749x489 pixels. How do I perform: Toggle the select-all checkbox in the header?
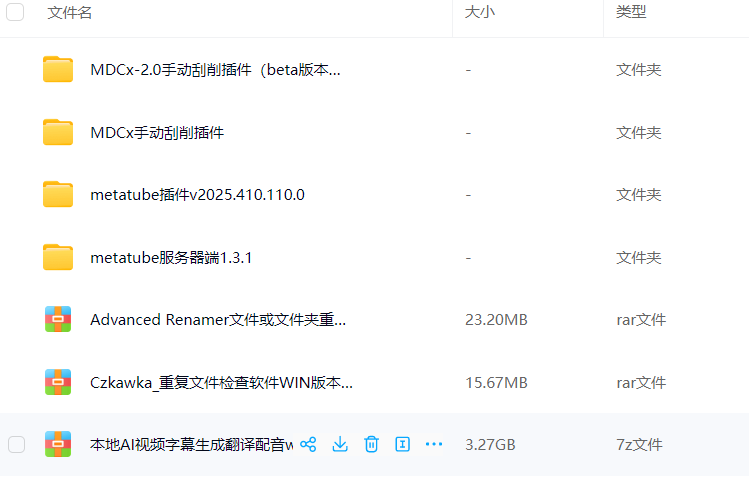(16, 12)
